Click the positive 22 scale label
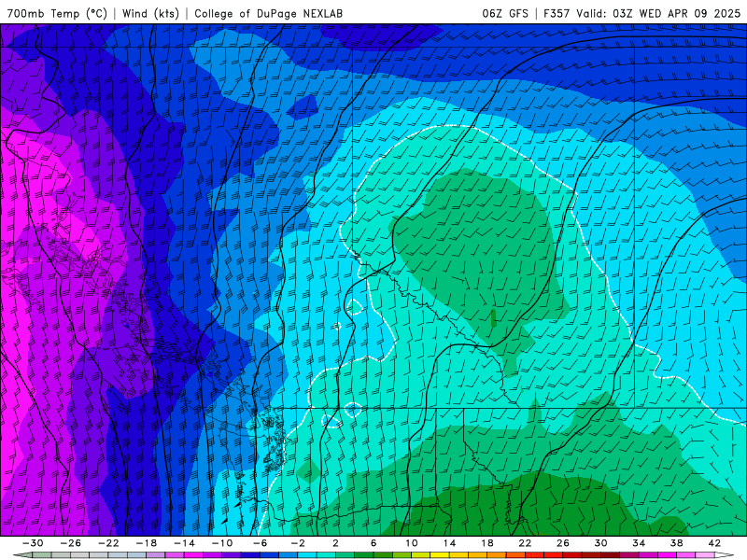The image size is (747, 560). [525, 543]
